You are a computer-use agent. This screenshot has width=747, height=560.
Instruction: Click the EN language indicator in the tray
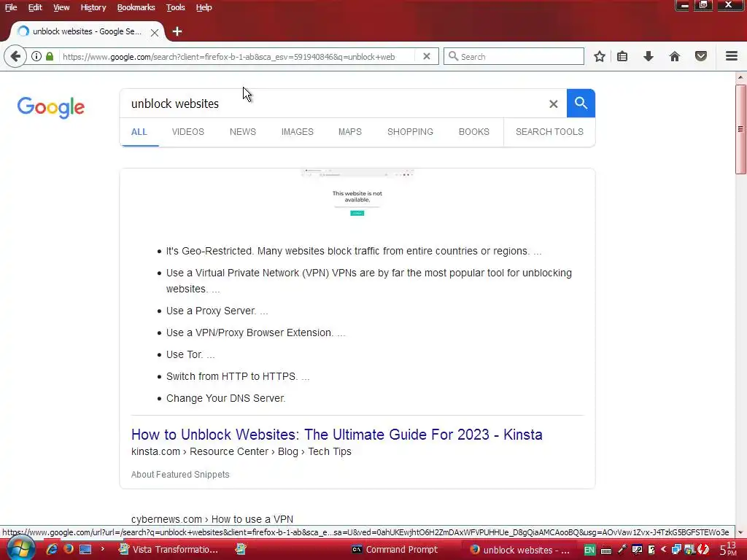click(x=589, y=550)
